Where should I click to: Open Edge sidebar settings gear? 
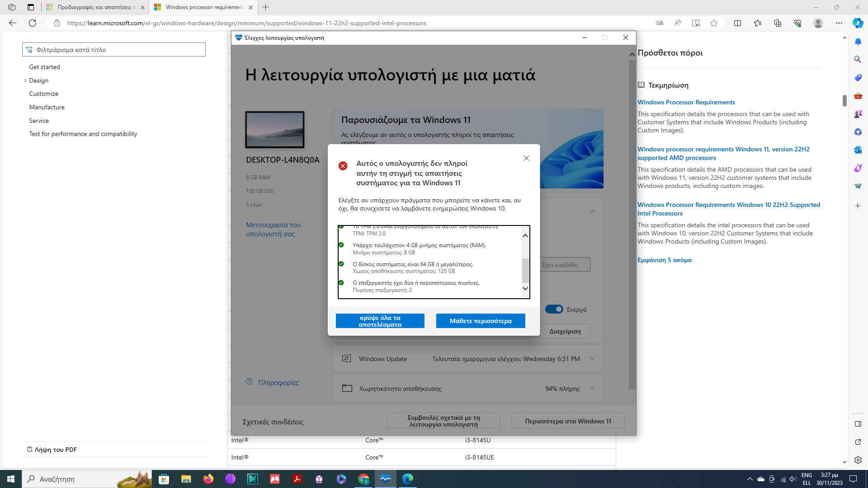pos(858,460)
